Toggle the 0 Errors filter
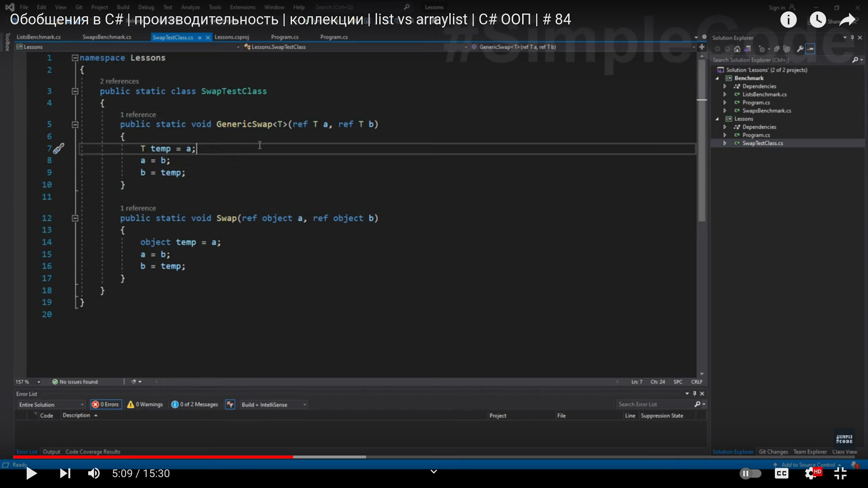This screenshot has width=868, height=488. click(x=106, y=404)
